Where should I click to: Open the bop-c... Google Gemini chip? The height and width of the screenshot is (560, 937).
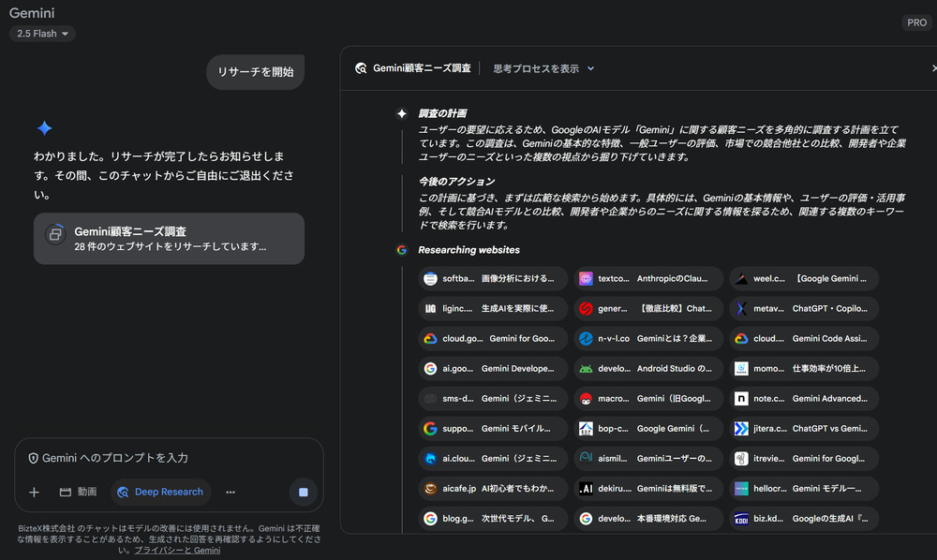click(648, 429)
